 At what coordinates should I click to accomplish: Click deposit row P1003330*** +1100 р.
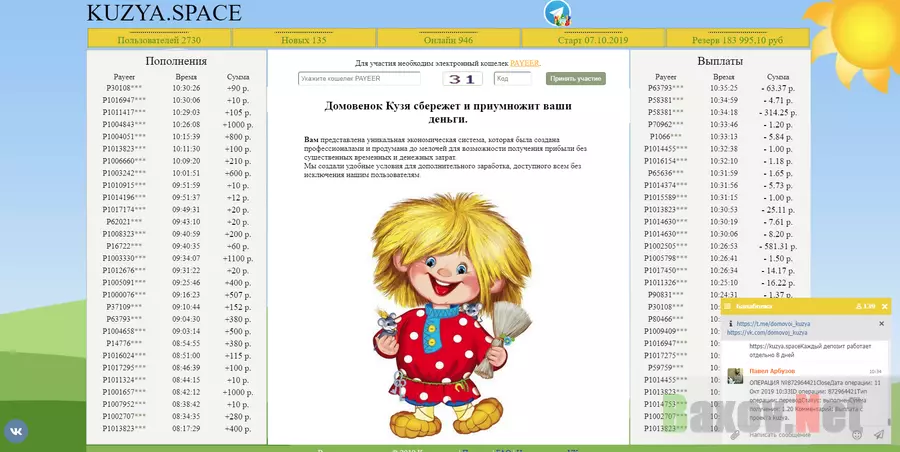[177, 258]
